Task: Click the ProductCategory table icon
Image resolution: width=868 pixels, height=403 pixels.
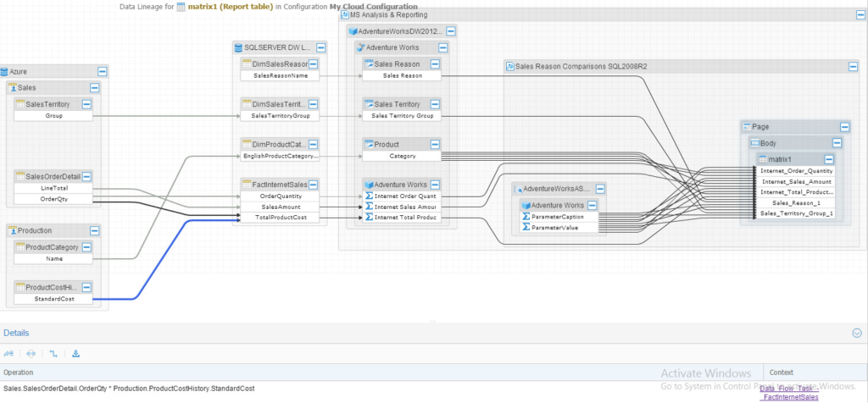Action: tap(20, 247)
